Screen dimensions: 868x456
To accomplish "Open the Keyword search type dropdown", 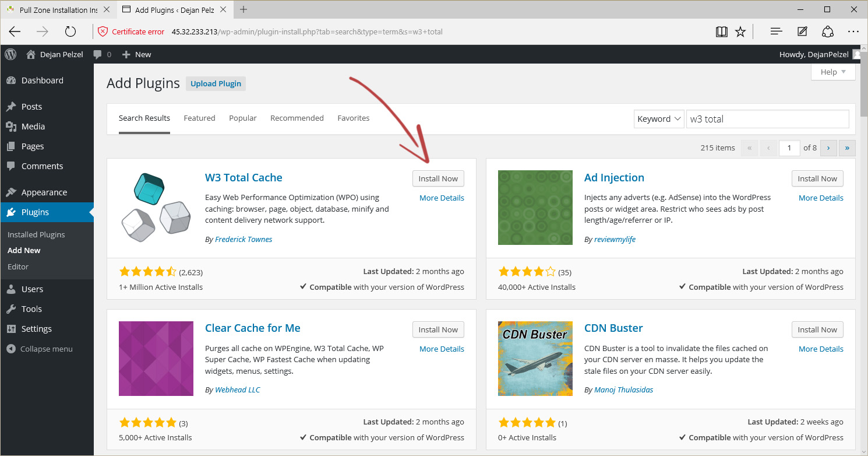I will [659, 119].
